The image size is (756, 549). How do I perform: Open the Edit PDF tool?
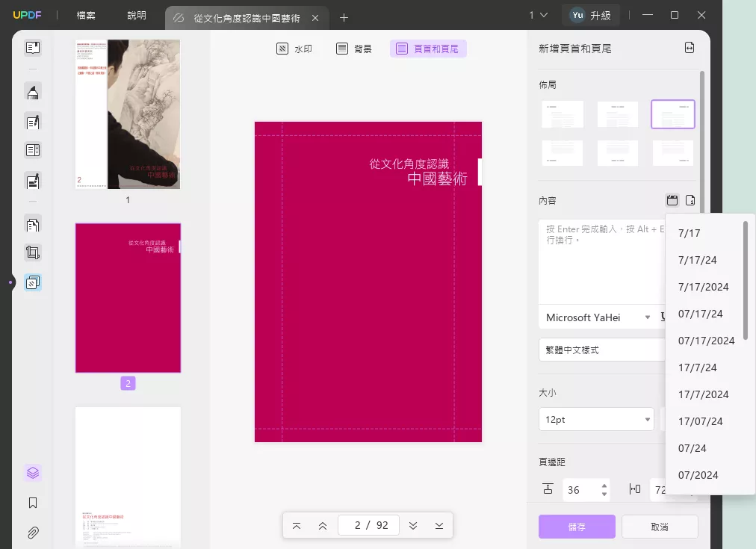coord(33,122)
